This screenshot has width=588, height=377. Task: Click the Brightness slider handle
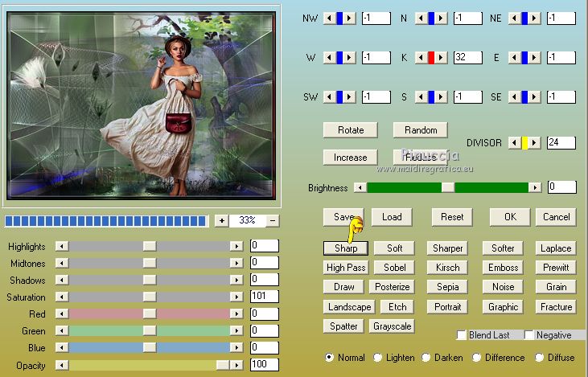(x=448, y=187)
